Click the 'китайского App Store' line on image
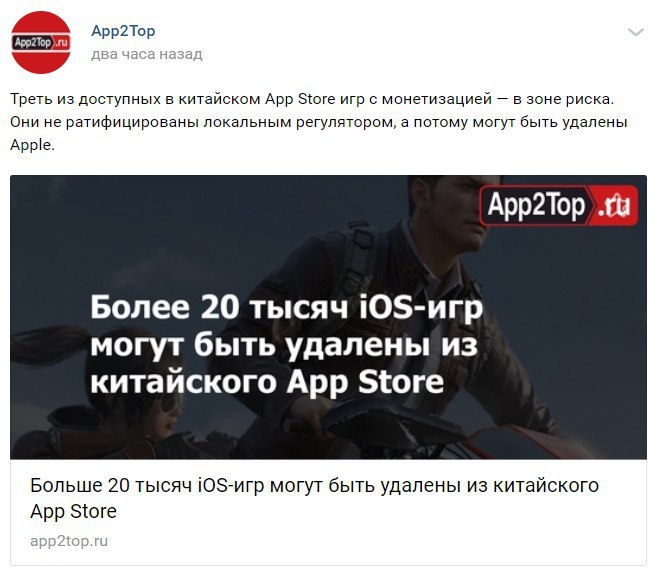This screenshot has width=659, height=574. click(267, 382)
